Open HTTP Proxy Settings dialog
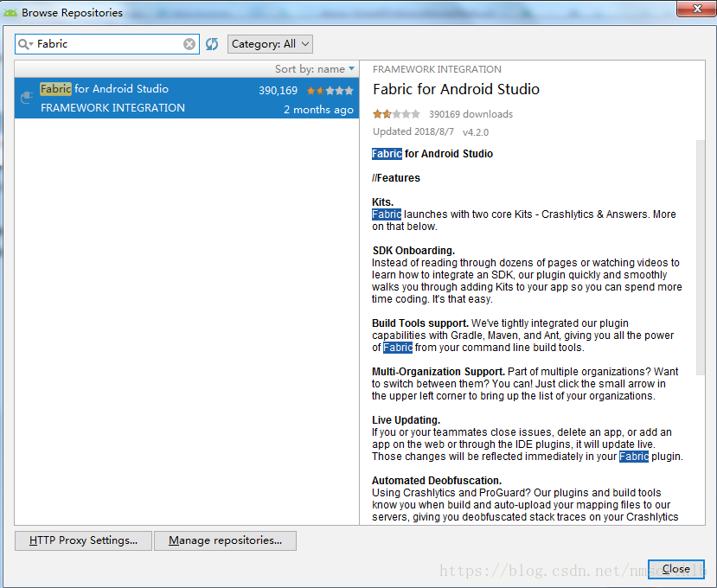The height and width of the screenshot is (588, 717). click(x=83, y=540)
